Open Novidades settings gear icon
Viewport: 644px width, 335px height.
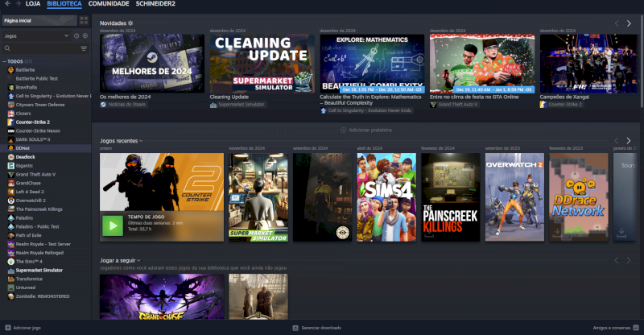130,23
